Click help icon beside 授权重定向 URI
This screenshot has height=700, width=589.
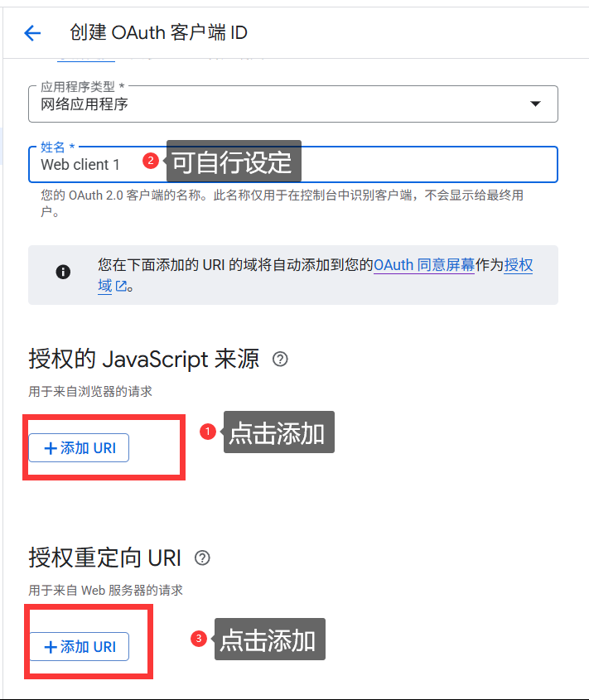[202, 558]
